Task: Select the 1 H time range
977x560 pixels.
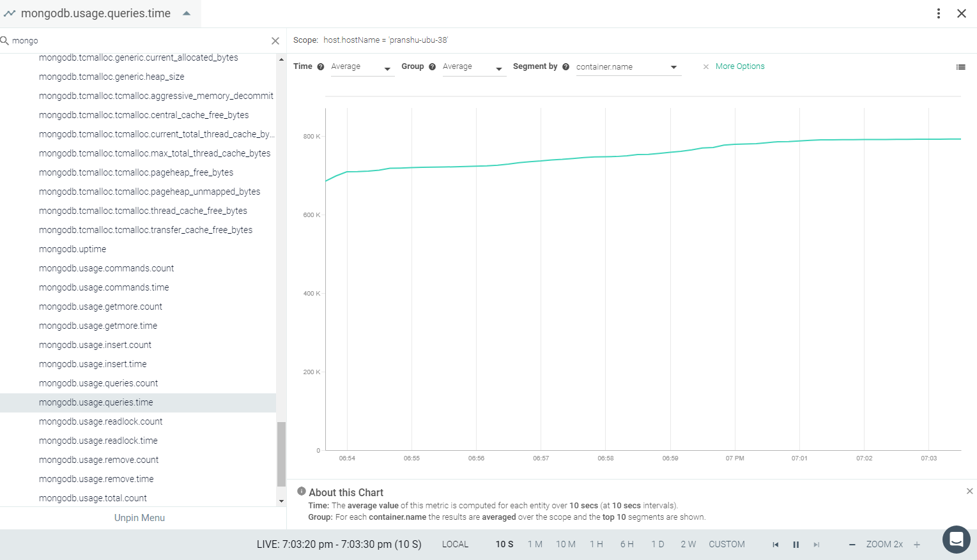Action: pos(596,545)
